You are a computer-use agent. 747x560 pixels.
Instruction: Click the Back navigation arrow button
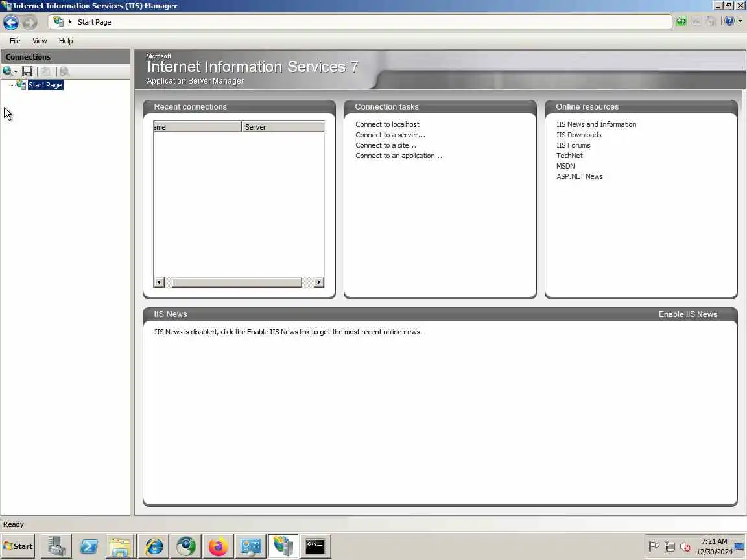click(11, 22)
